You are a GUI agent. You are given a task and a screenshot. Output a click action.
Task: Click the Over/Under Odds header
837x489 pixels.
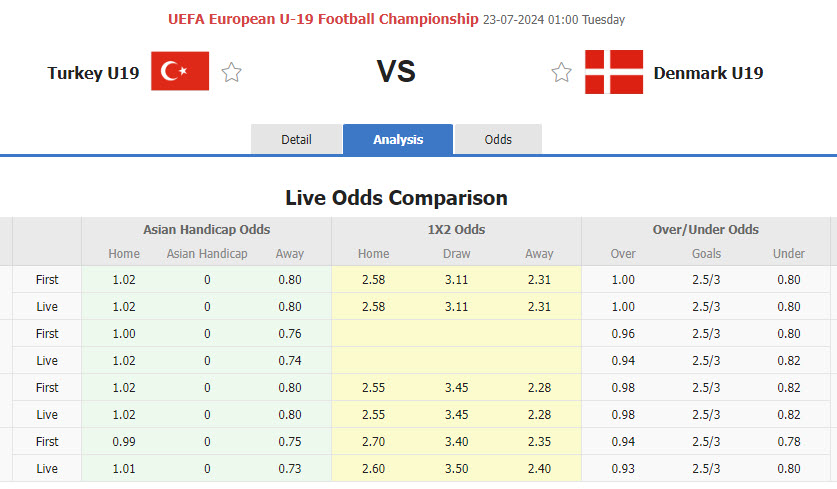click(705, 229)
